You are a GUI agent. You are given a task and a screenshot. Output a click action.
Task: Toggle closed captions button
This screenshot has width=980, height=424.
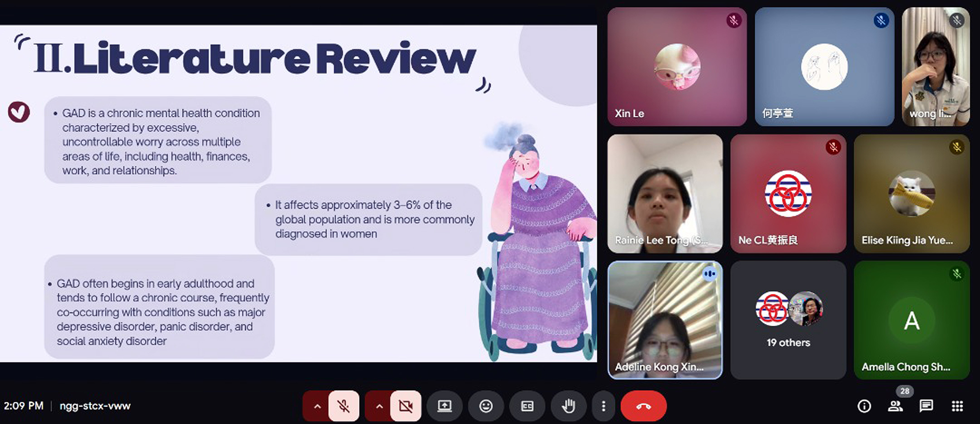[527, 406]
